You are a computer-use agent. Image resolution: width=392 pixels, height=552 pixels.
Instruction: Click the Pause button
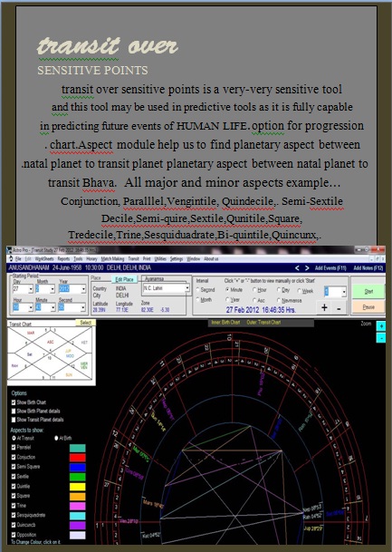click(368, 307)
